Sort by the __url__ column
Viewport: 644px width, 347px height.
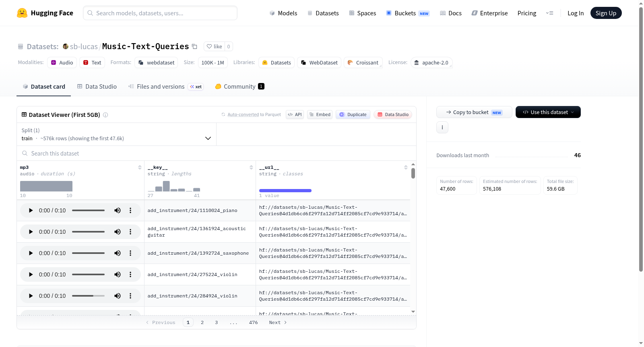(x=406, y=167)
